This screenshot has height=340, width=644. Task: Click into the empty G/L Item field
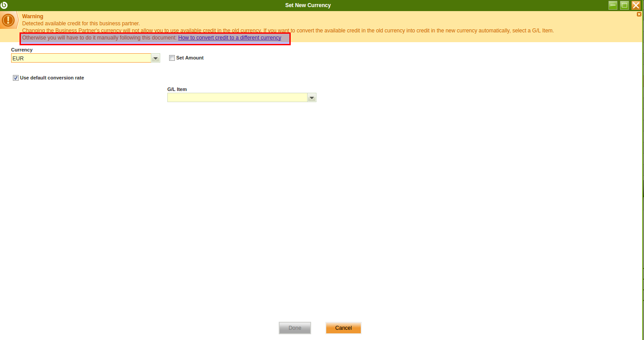[x=237, y=98]
